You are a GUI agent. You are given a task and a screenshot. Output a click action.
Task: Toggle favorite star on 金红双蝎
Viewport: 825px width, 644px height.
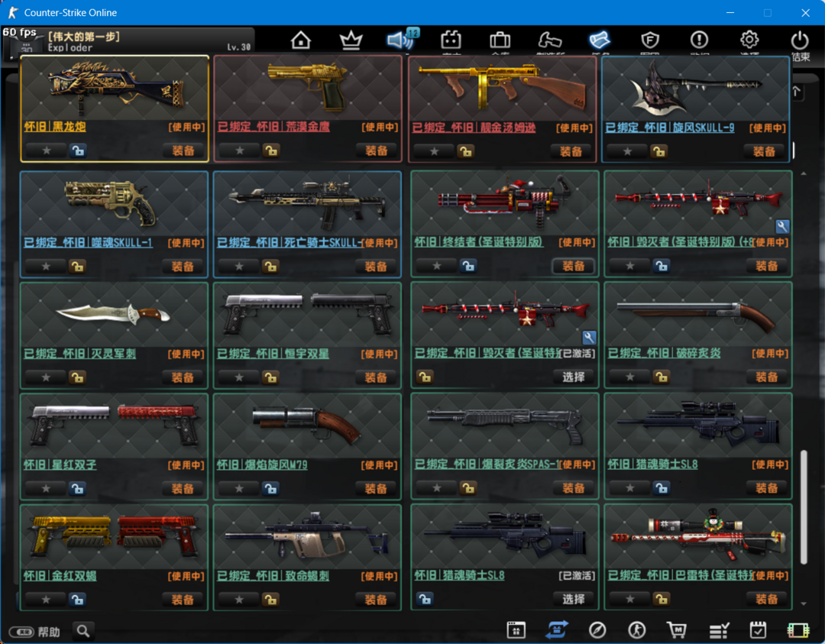coord(46,599)
